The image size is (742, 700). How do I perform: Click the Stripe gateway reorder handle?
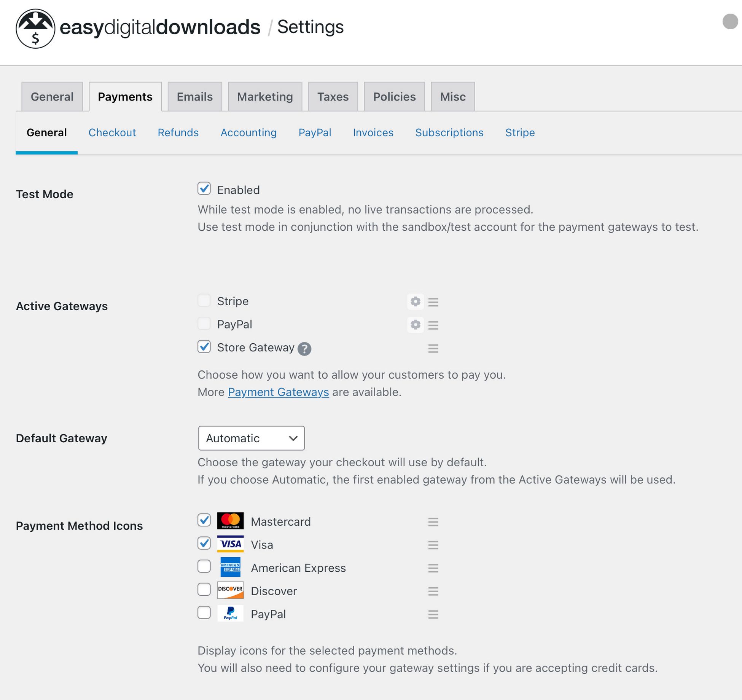pyautogui.click(x=433, y=302)
